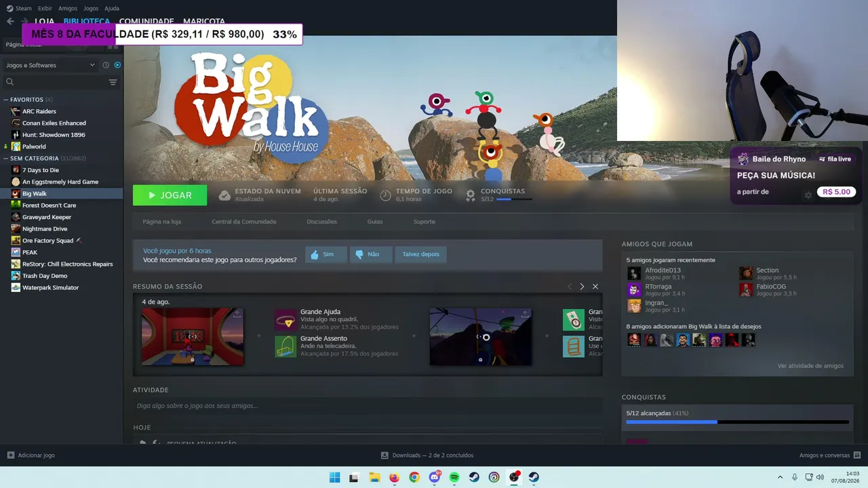This screenshot has width=868, height=488.
Task: Click the Palworld game icon
Action: pyautogui.click(x=16, y=146)
